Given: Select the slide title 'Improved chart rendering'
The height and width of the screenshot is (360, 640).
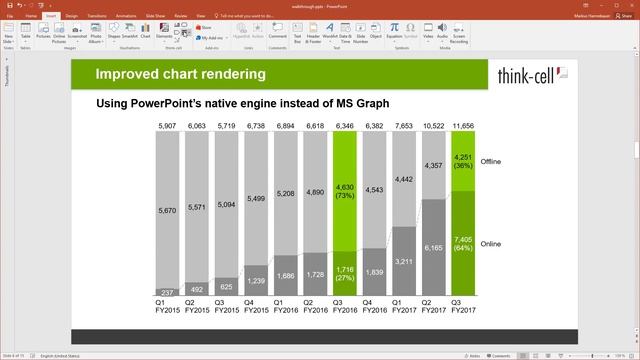Looking at the screenshot, I should coord(180,74).
